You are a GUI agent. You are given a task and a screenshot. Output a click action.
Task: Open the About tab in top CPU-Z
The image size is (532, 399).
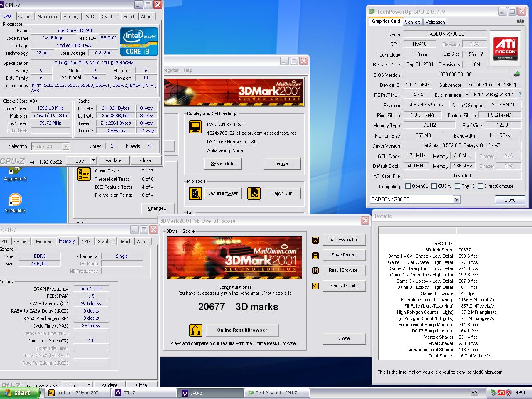[x=147, y=17]
